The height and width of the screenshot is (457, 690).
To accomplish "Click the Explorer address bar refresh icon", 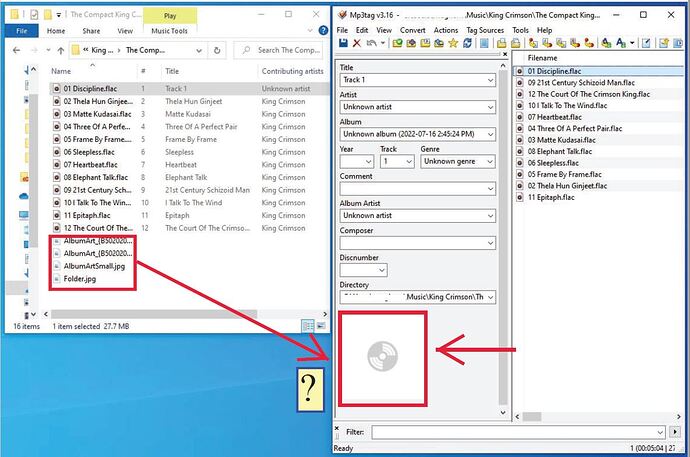I will pos(217,50).
